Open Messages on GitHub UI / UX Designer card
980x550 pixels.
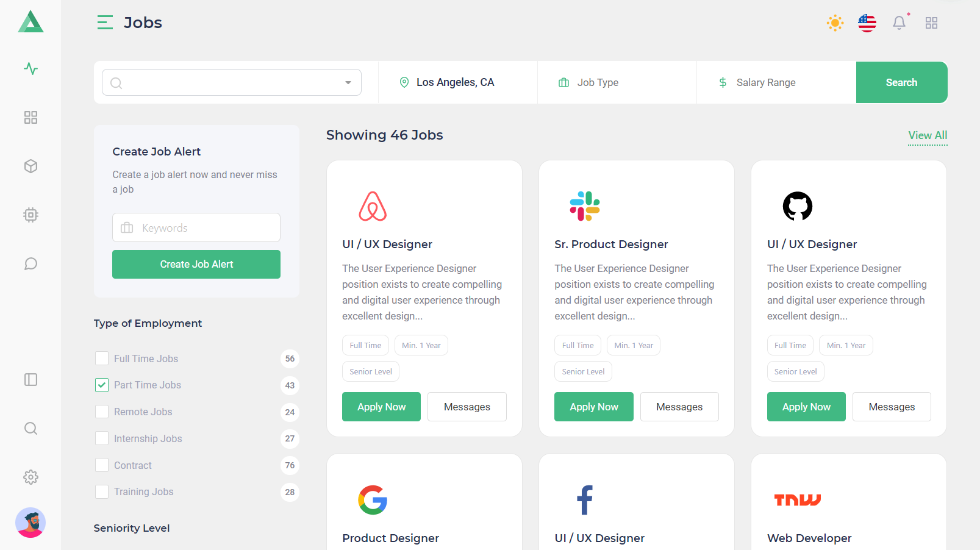[x=892, y=407]
